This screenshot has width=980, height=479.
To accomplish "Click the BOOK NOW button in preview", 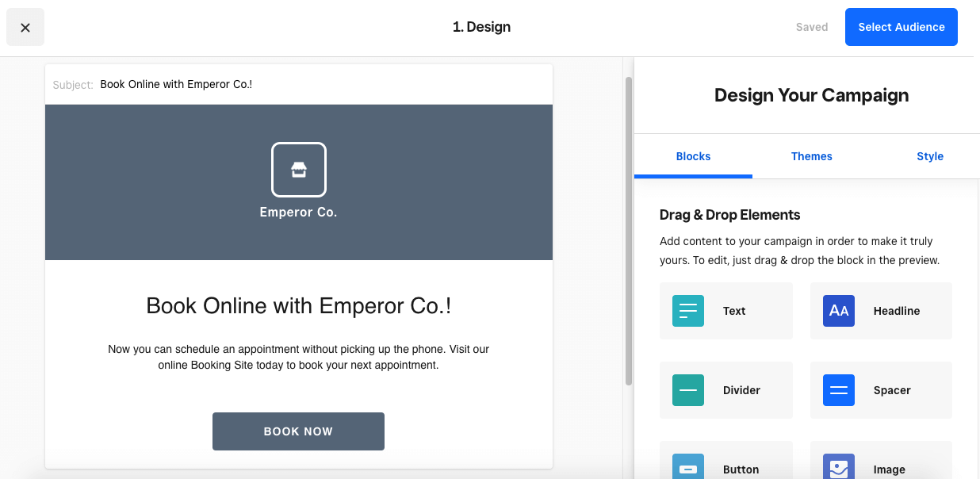I will pos(298,431).
